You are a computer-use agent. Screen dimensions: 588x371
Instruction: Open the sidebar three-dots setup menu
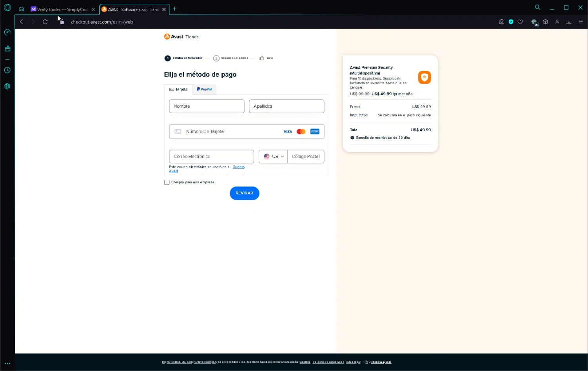tap(7, 364)
